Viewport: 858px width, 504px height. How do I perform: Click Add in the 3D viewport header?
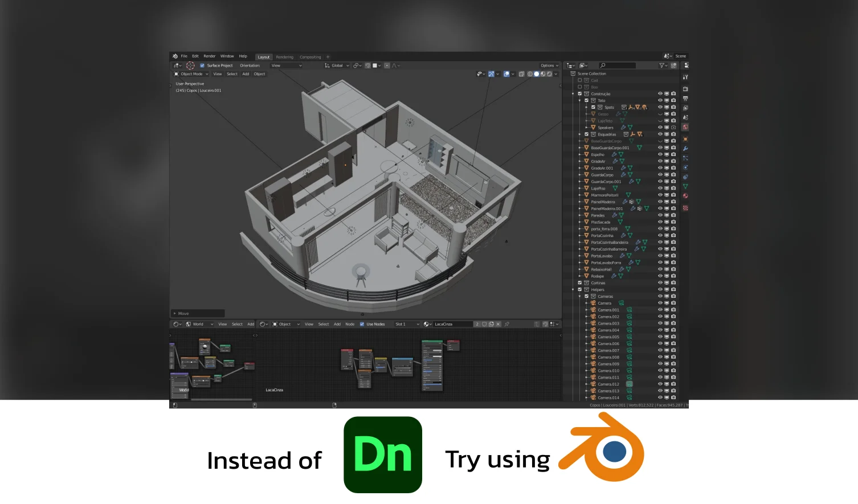click(x=246, y=74)
